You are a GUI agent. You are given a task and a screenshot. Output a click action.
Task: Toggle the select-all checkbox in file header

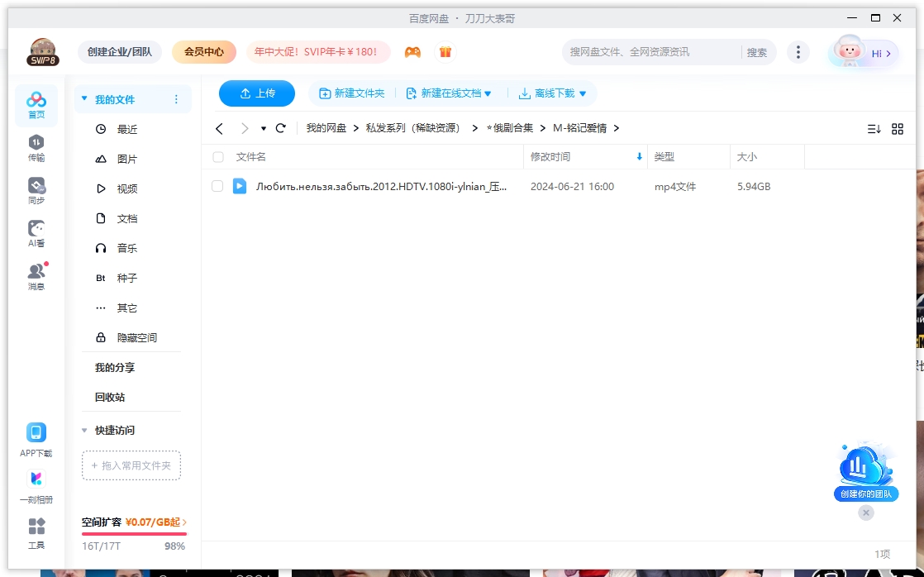pyautogui.click(x=218, y=156)
